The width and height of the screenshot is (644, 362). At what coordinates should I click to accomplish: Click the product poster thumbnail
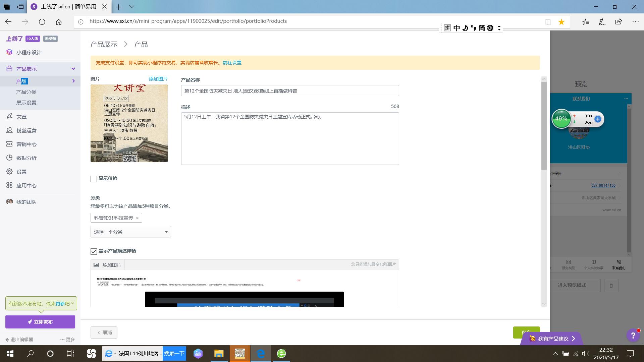(x=129, y=123)
